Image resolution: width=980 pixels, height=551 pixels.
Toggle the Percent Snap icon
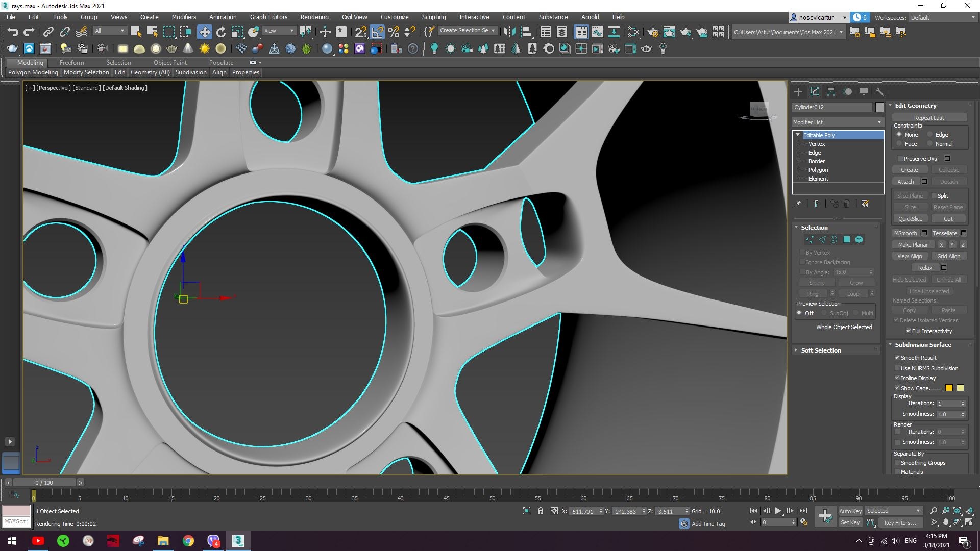click(394, 32)
